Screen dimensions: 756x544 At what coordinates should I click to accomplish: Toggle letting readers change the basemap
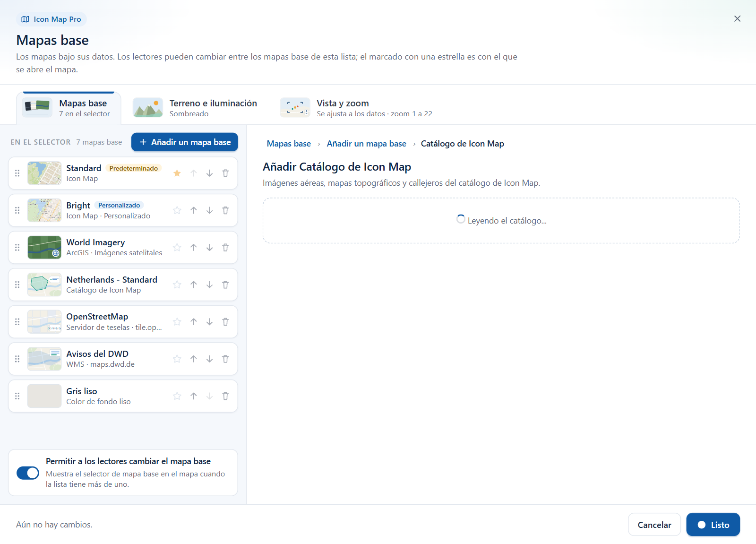coord(28,473)
